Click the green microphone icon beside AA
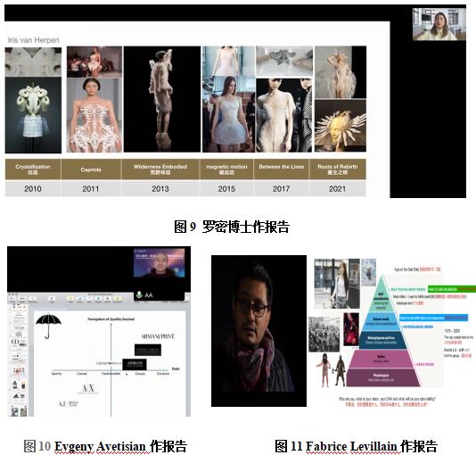The height and width of the screenshot is (455, 476). tap(139, 294)
